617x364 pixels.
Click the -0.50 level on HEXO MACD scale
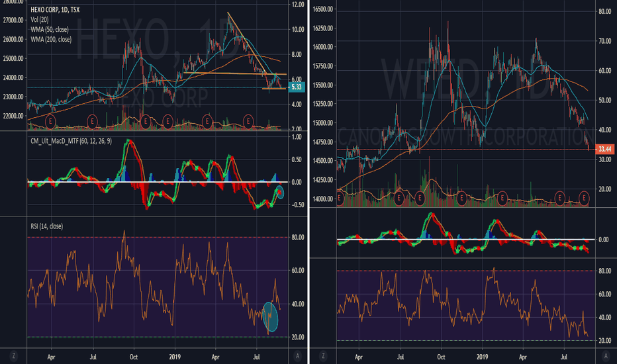(x=297, y=205)
